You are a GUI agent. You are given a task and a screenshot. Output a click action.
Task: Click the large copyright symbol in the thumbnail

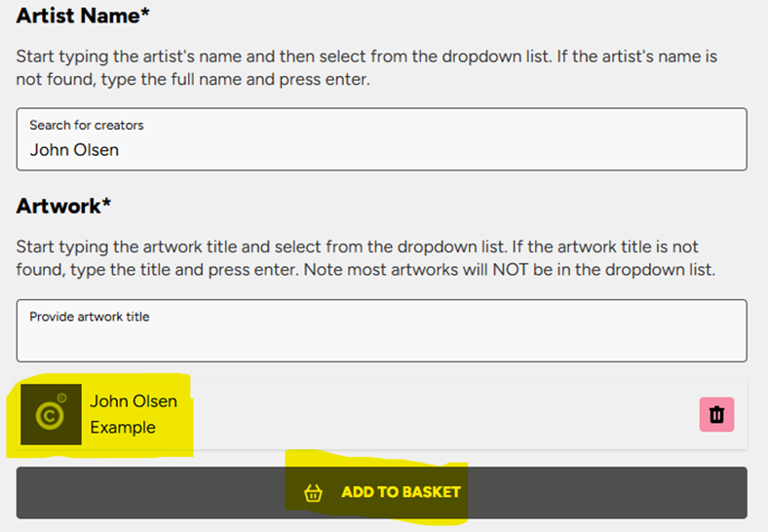pyautogui.click(x=50, y=416)
